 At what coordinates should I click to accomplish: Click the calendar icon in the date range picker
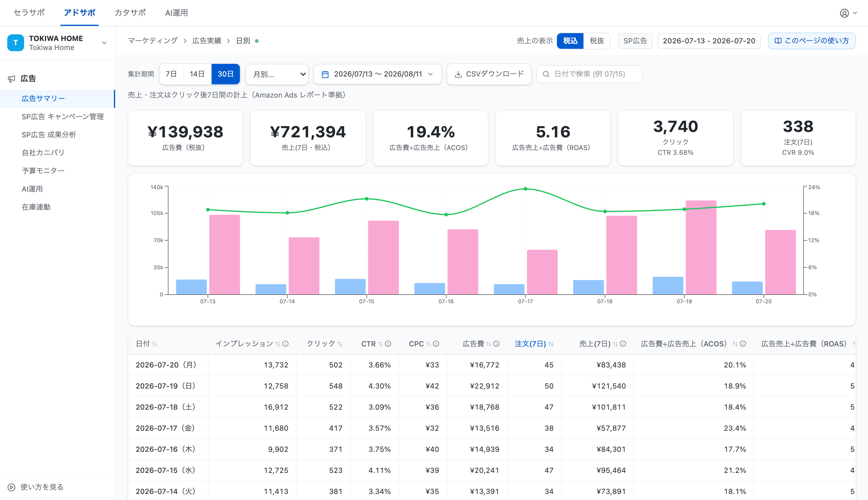tap(325, 74)
